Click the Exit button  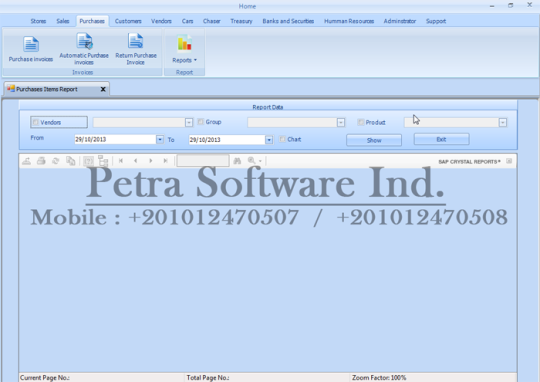pyautogui.click(x=441, y=140)
